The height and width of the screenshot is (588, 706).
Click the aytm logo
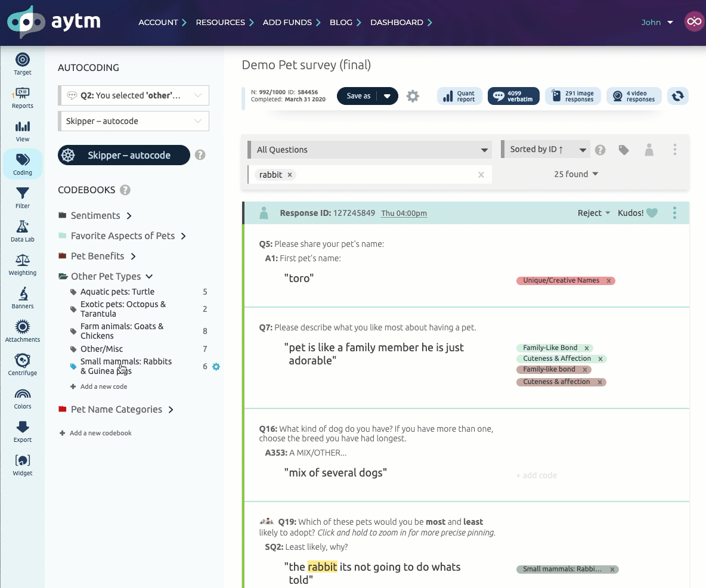pos(54,21)
